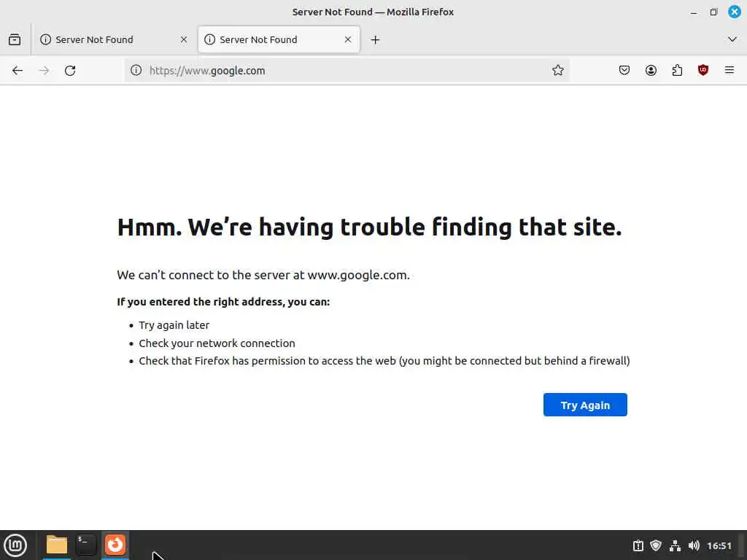This screenshot has width=747, height=560.
Task: Open the volume control tray icon
Action: coord(694,545)
